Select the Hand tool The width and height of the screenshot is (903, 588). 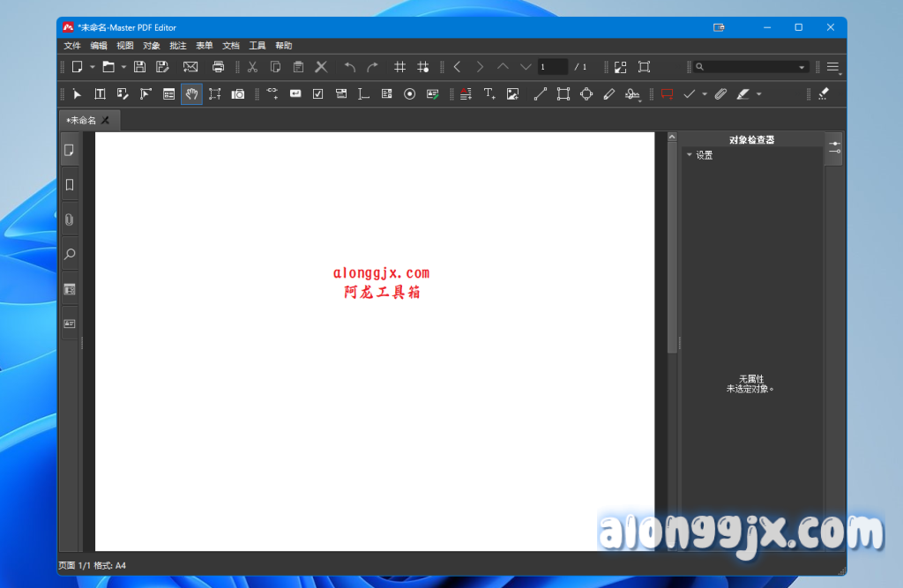pyautogui.click(x=191, y=94)
